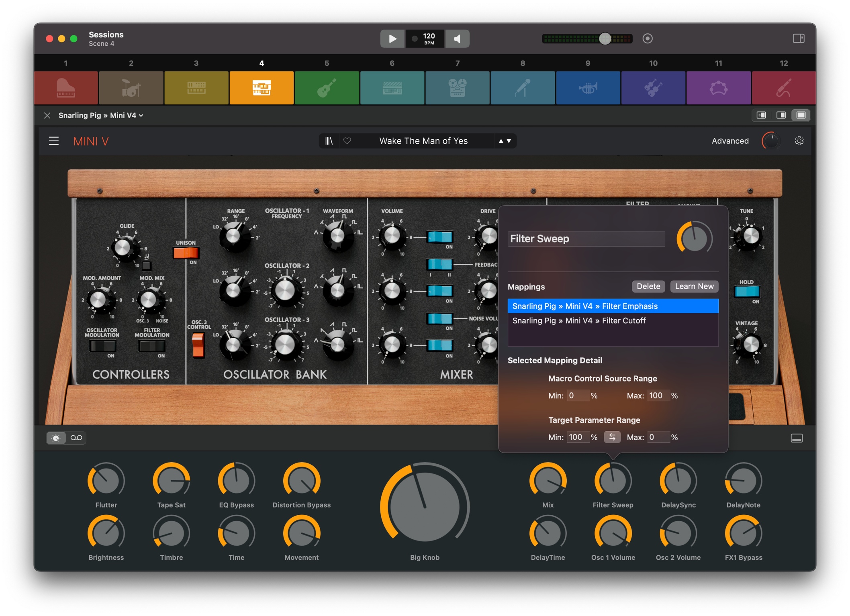Screen dimensions: 850x616
Task: Click the Mini V master volume knob
Action: (771, 141)
